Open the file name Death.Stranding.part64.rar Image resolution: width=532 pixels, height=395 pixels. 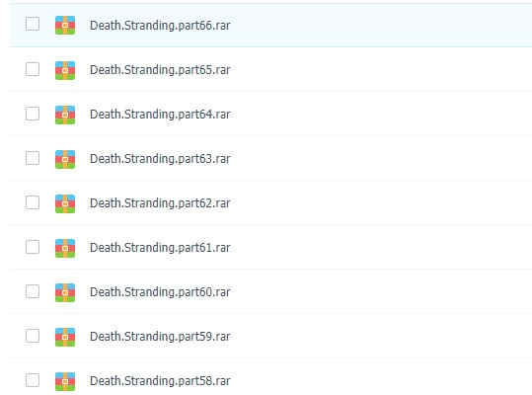tap(160, 115)
